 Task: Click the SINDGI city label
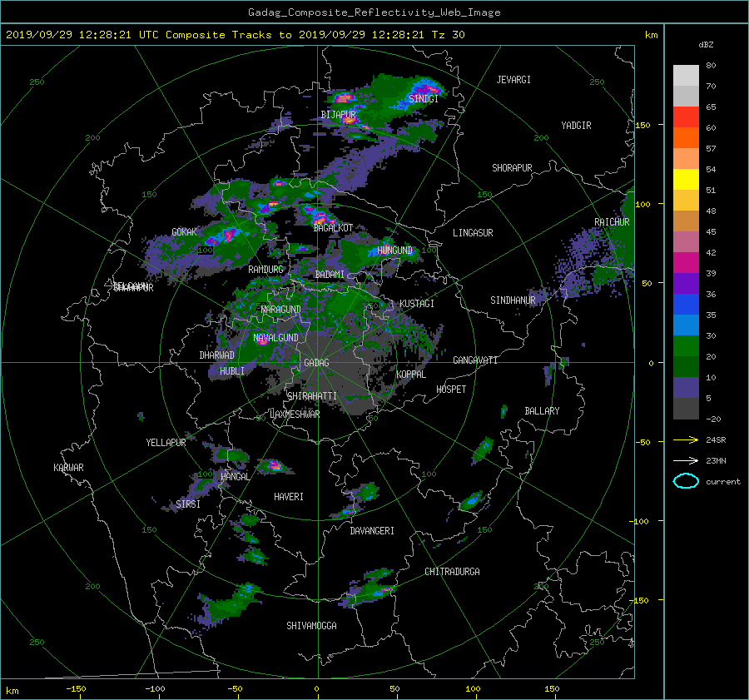[x=424, y=99]
